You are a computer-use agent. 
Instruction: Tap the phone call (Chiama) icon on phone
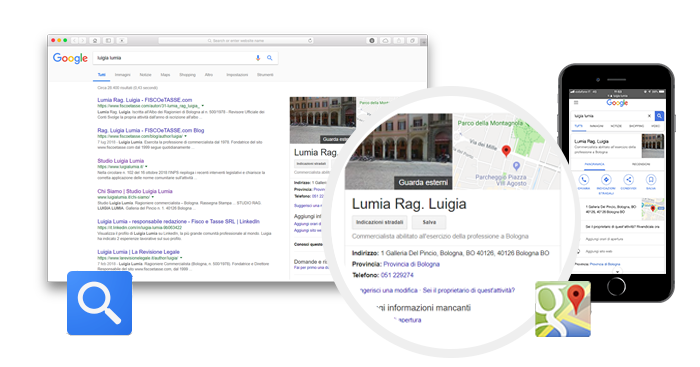coord(584,180)
